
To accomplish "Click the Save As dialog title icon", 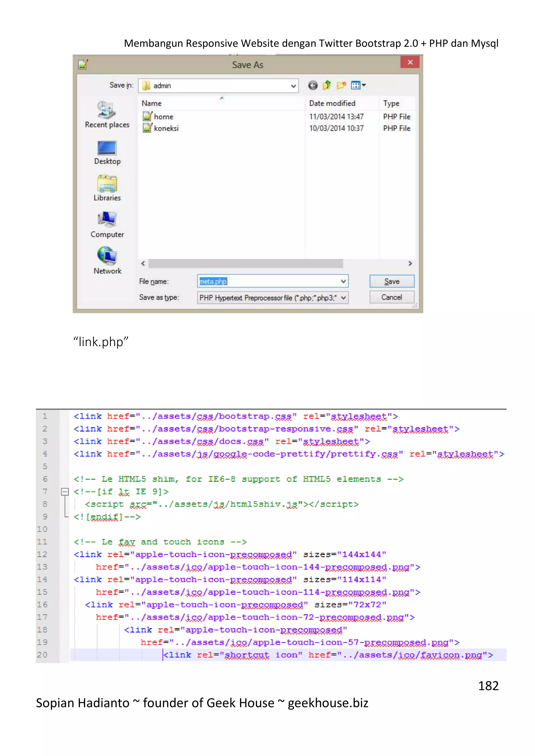I will [83, 64].
